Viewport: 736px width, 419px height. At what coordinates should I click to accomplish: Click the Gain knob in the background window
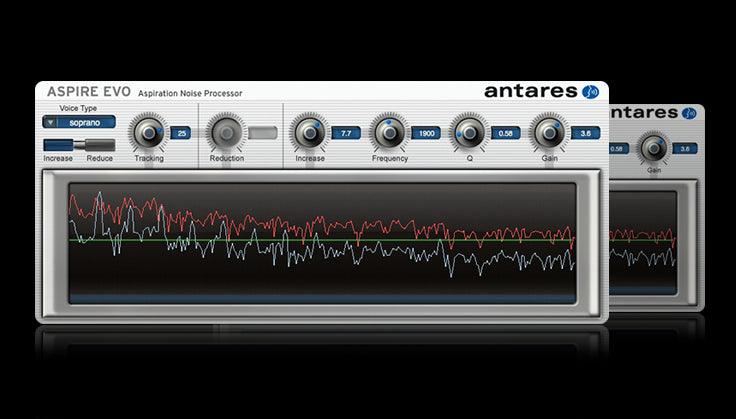coord(654,149)
